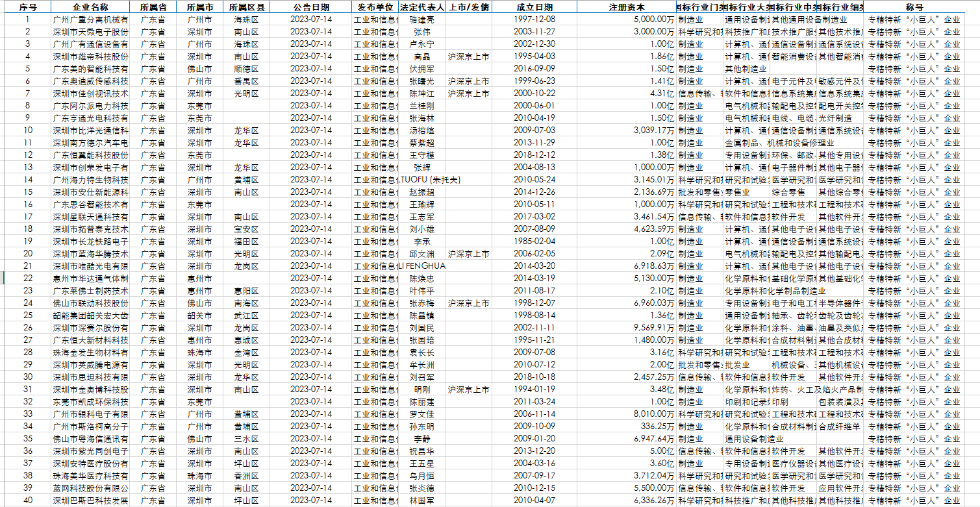Click legal representative 袁长长
The width and height of the screenshot is (980, 507).
[422, 352]
